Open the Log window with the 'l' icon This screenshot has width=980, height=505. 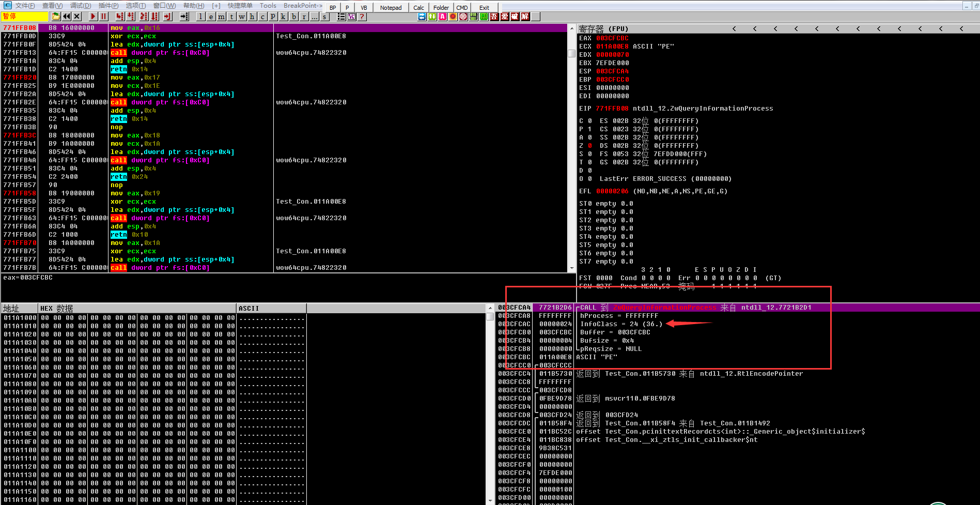click(x=200, y=17)
